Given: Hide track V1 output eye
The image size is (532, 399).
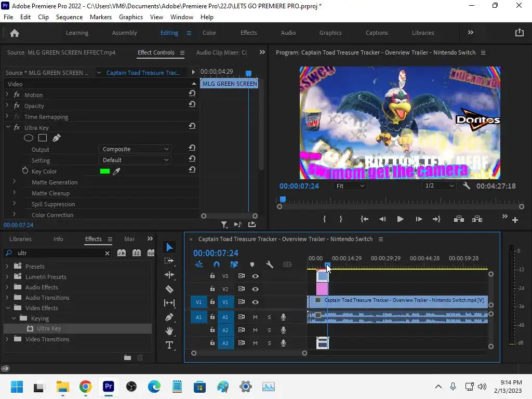Looking at the screenshot, I should coord(256,302).
